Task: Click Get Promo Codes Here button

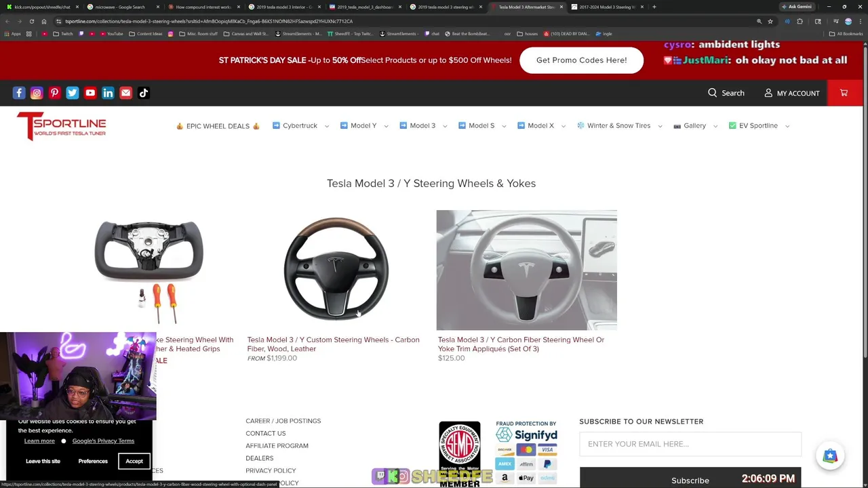Action: 581,60
